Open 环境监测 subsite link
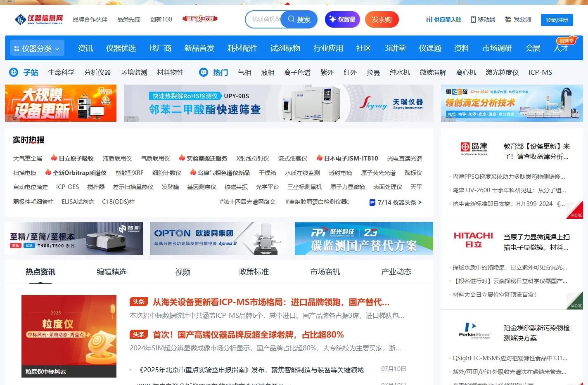This screenshot has width=588, height=385. click(x=134, y=72)
